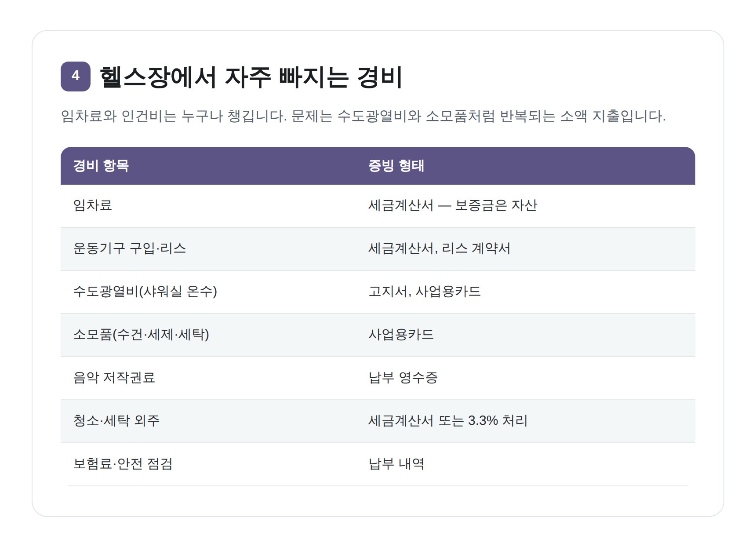Image resolution: width=756 pixels, height=547 pixels.
Task: Click the cell 고지서, 사업용카드
Action: click(526, 292)
